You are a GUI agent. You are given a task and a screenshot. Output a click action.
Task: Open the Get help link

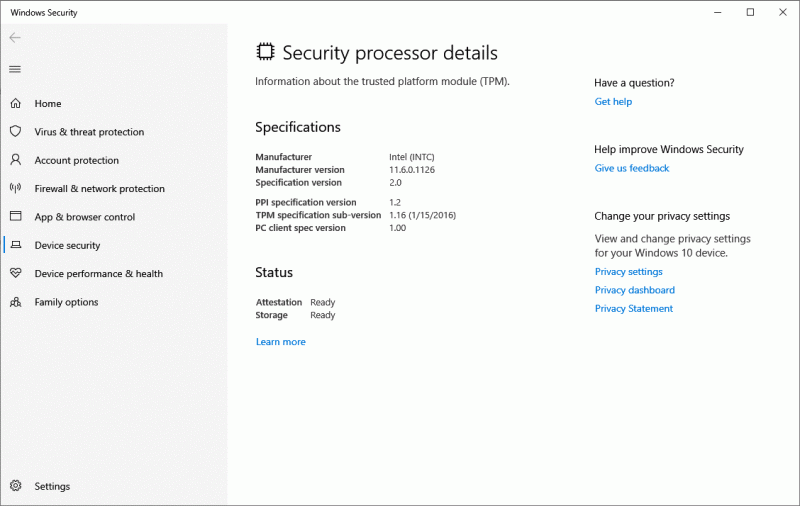pyautogui.click(x=613, y=102)
